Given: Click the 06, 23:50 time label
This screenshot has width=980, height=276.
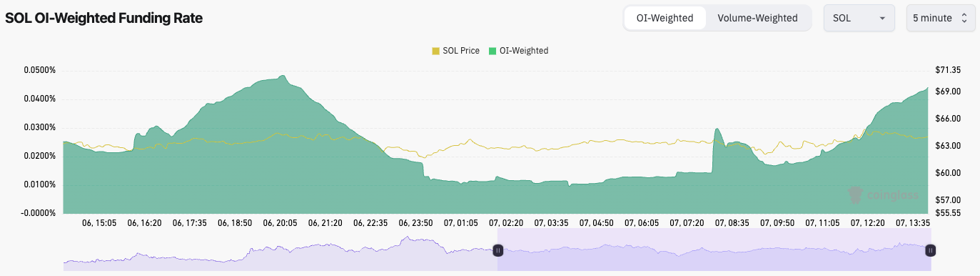Looking at the screenshot, I should click(x=415, y=223).
